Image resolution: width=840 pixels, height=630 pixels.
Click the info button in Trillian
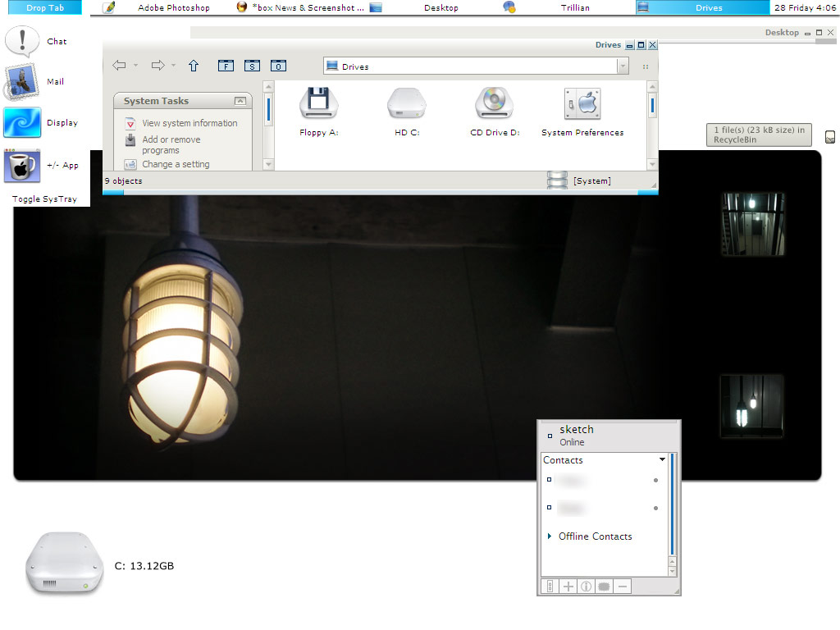pyautogui.click(x=586, y=587)
